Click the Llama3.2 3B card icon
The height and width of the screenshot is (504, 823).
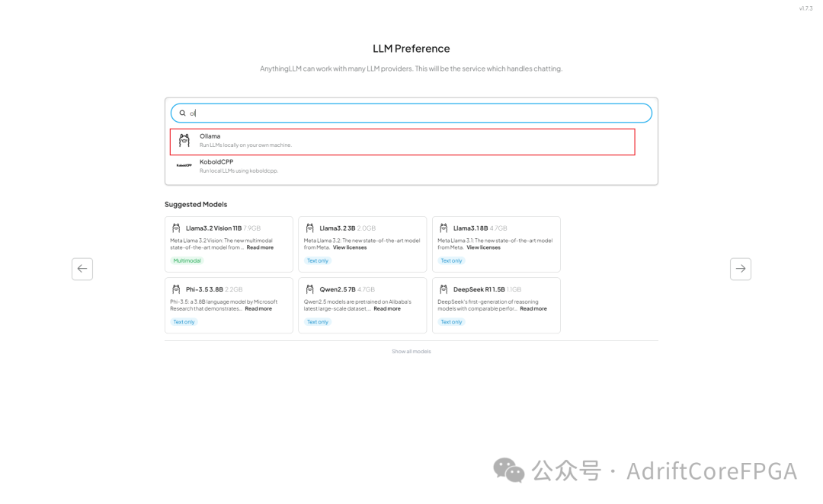click(309, 228)
